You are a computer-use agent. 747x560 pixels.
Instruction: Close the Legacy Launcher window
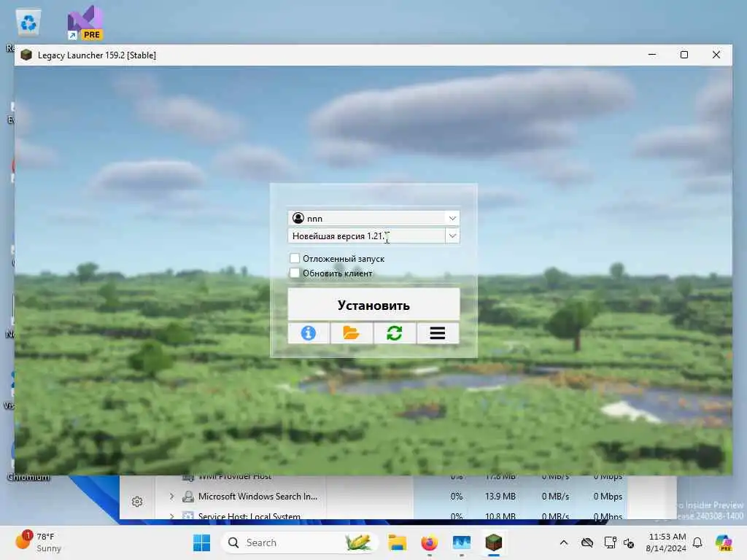[716, 55]
